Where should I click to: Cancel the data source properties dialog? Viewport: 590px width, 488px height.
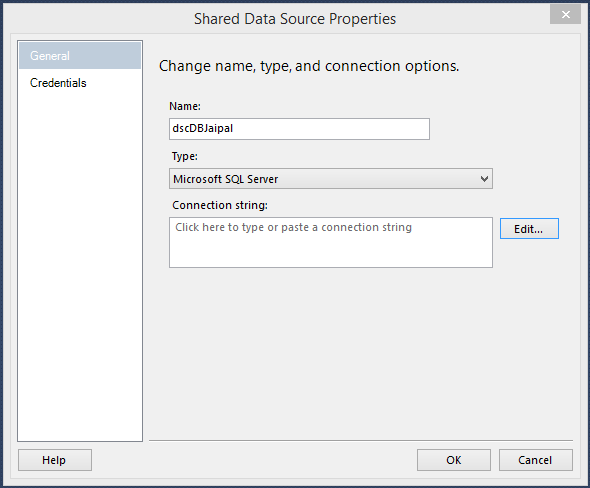click(536, 460)
